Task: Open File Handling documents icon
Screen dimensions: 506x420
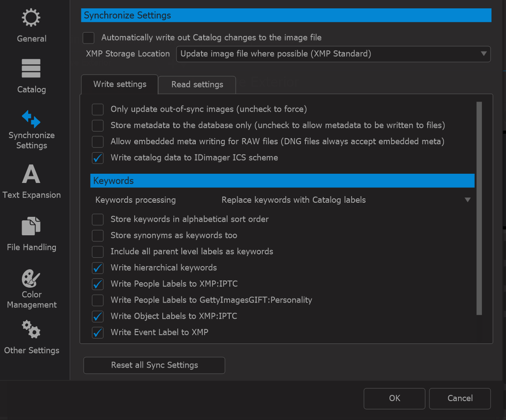Action: click(31, 226)
